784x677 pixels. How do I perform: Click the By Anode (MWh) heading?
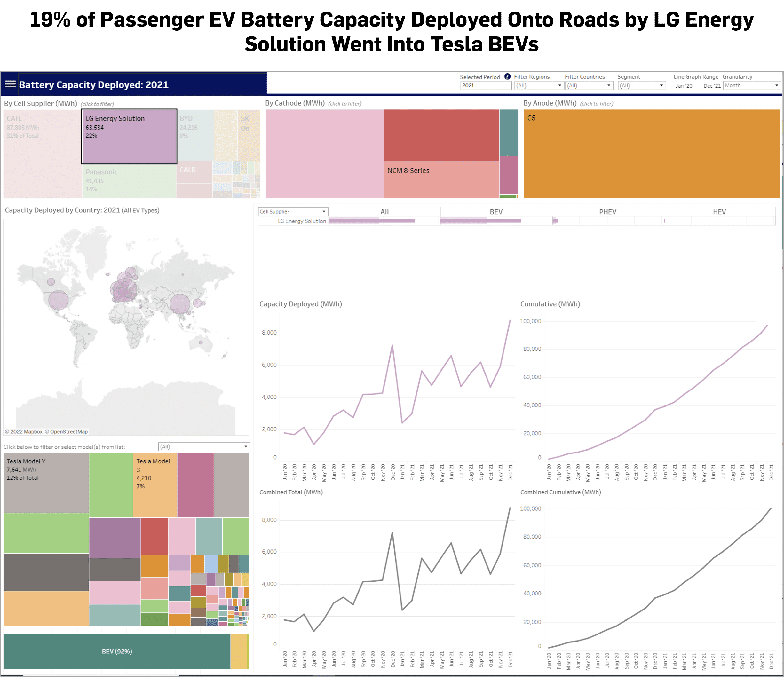tap(550, 103)
